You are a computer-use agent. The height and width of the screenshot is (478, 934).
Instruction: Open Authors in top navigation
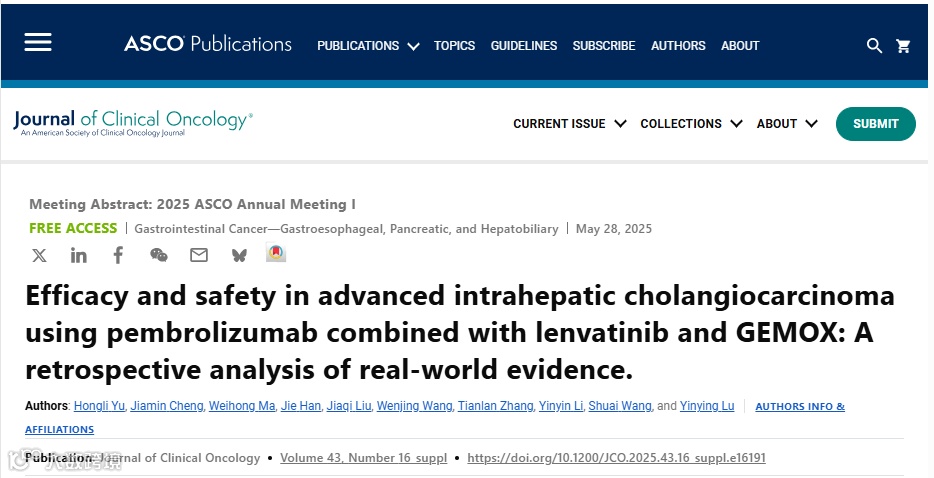[678, 46]
